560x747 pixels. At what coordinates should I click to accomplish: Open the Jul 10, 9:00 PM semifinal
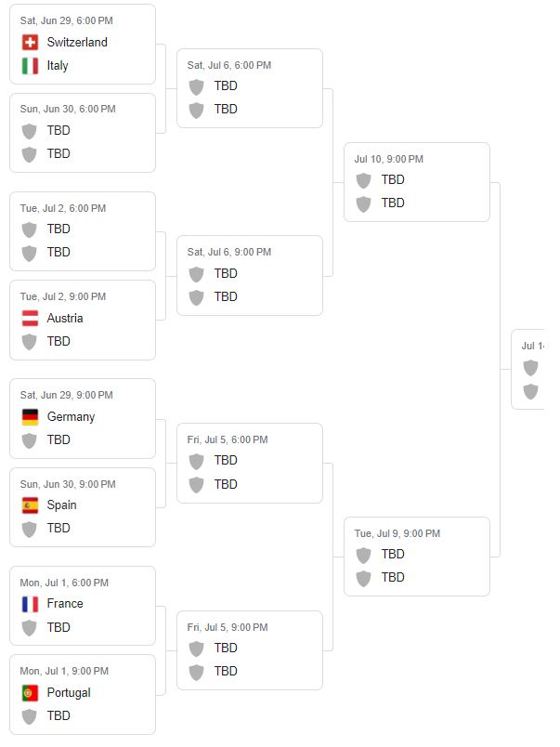[417, 182]
